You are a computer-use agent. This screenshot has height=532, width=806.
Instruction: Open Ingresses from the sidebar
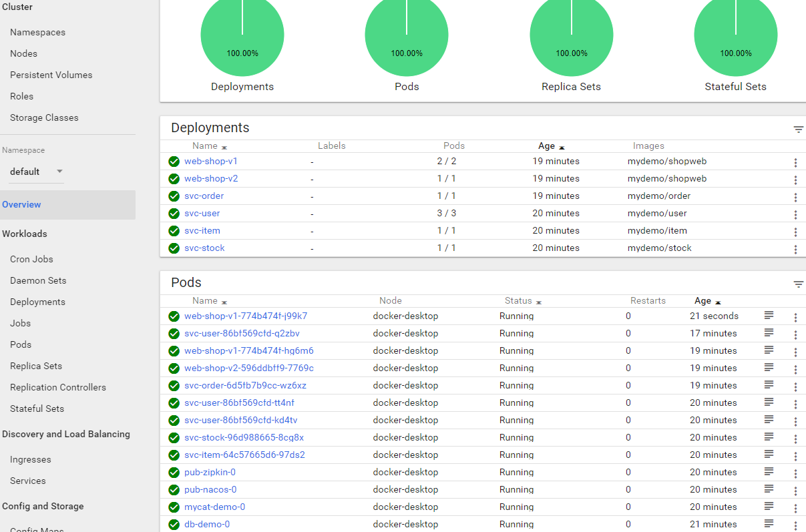(x=31, y=459)
